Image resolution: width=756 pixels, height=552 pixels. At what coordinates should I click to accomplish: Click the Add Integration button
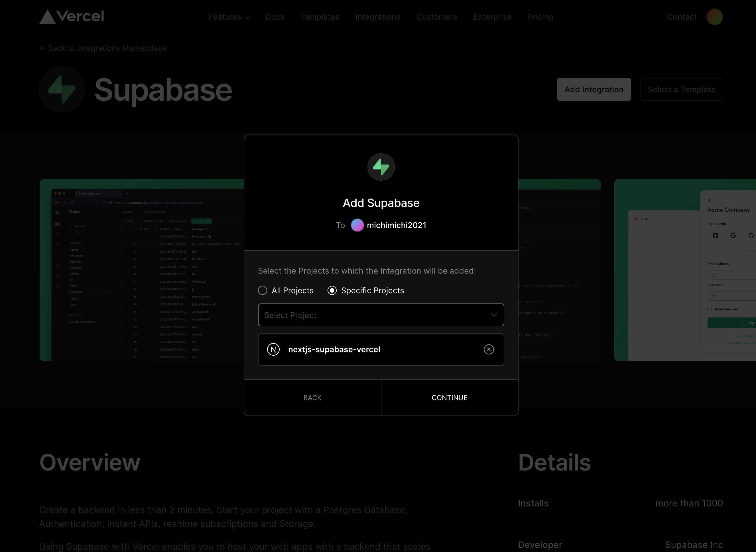click(594, 89)
